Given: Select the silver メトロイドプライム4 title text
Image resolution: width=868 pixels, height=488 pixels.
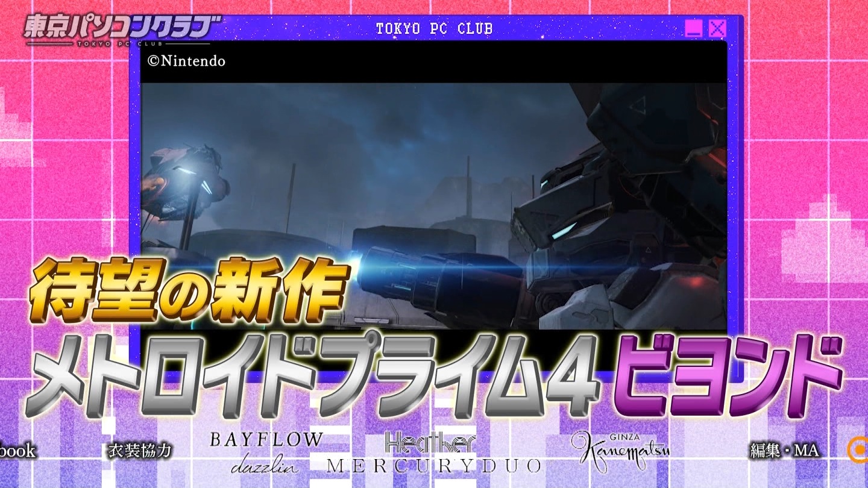Looking at the screenshot, I should tap(313, 377).
